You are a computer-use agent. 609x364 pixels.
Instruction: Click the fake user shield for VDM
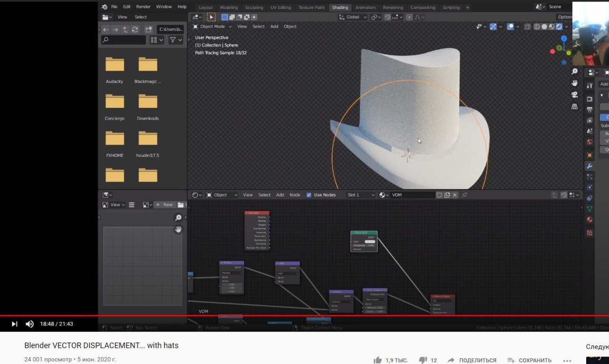pyautogui.click(x=440, y=195)
